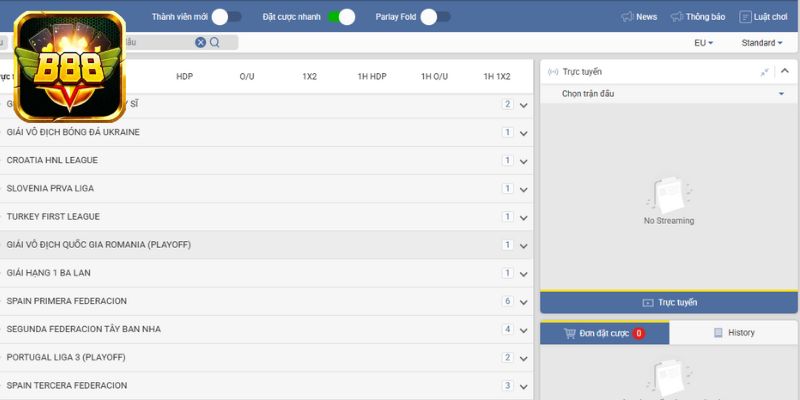Open the Standard view dropdown

click(761, 43)
